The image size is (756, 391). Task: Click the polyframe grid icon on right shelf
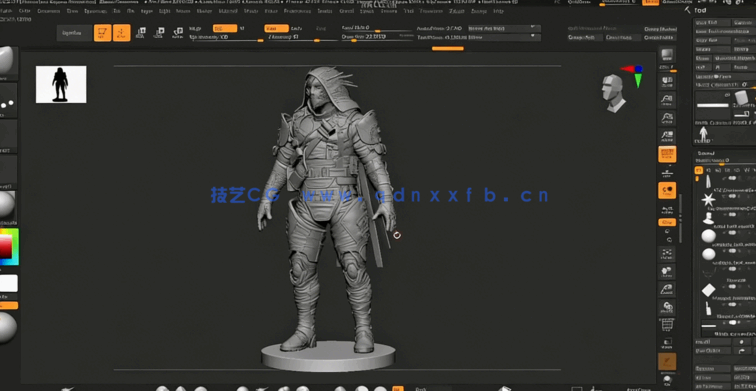pos(667,324)
